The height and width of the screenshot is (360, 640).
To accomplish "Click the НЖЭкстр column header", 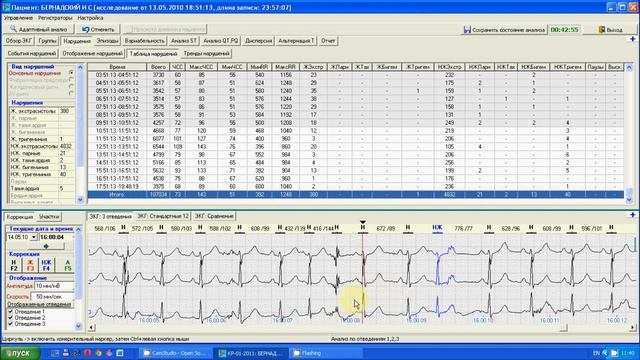I will point(449,67).
